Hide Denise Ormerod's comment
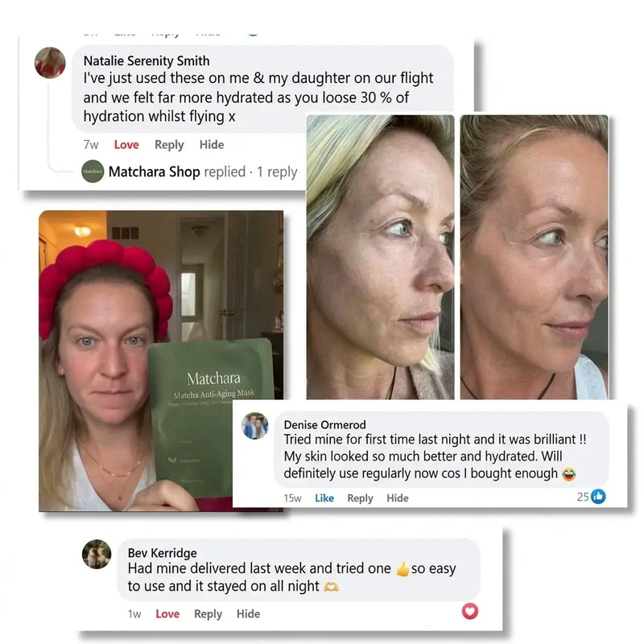The height and width of the screenshot is (644, 644). pyautogui.click(x=398, y=498)
